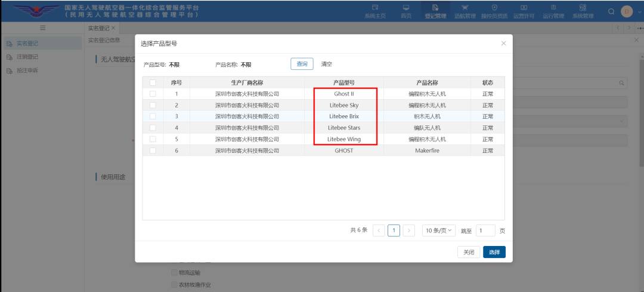
Task: Close the 选择产品型号 dialog with X
Action: click(503, 44)
